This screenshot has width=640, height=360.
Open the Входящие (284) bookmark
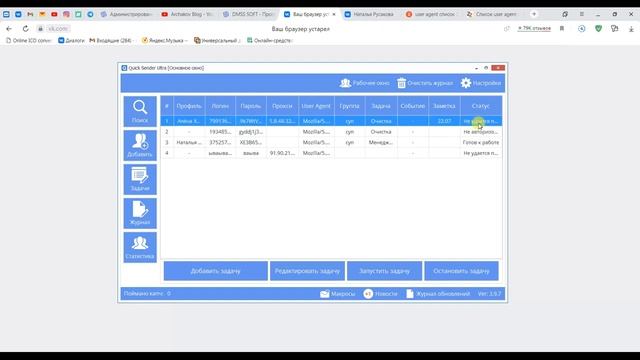tap(111, 40)
